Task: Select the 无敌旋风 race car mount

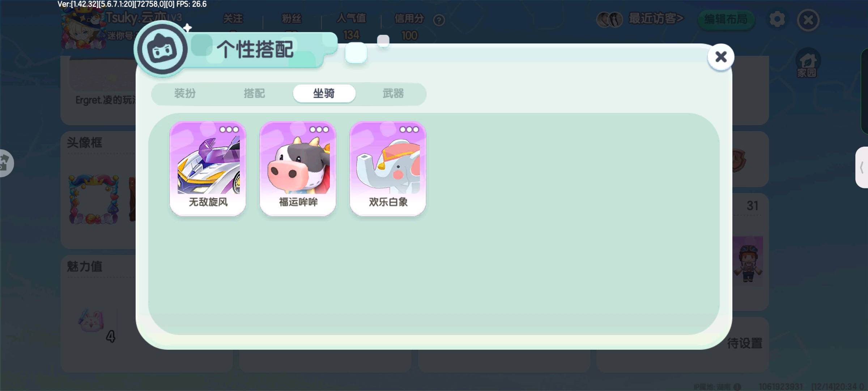Action: click(208, 168)
